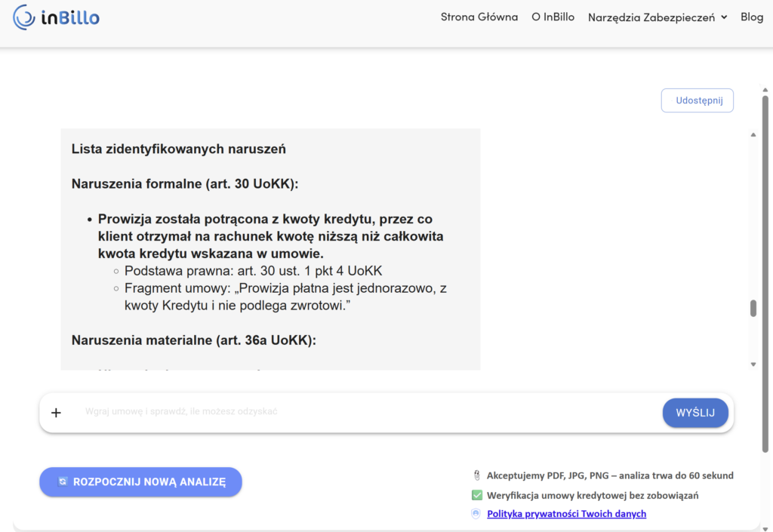
Task: Send message with WYŚLIJ button
Action: pyautogui.click(x=695, y=413)
